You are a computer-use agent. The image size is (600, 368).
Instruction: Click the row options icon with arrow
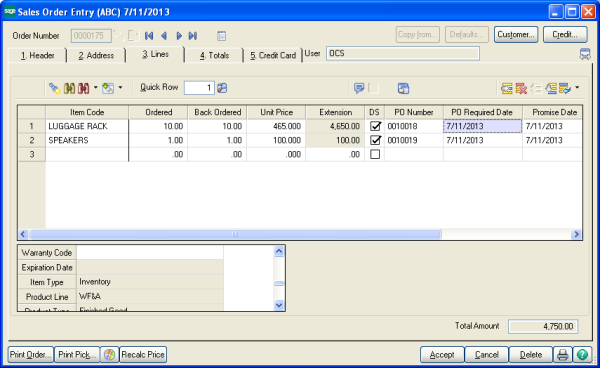[565, 88]
